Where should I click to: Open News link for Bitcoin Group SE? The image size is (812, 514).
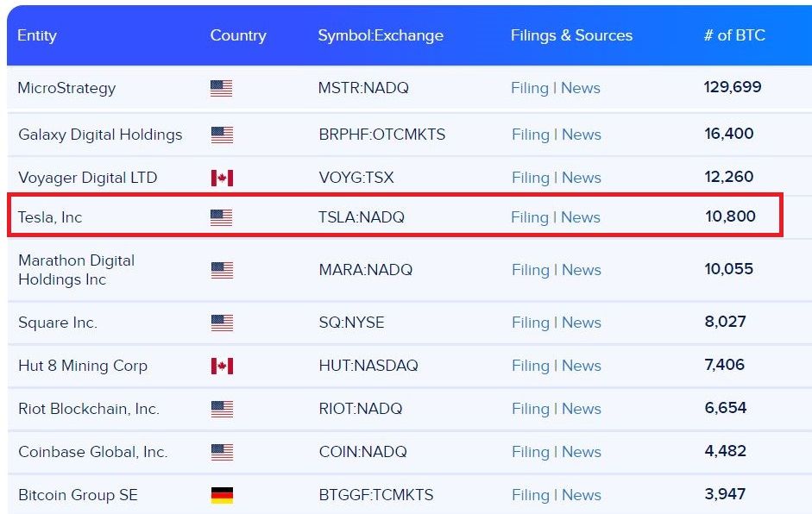pos(581,495)
